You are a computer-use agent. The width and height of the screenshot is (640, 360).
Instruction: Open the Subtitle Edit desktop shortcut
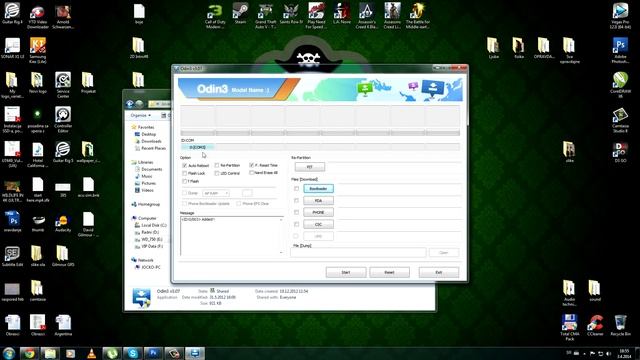pyautogui.click(x=12, y=256)
